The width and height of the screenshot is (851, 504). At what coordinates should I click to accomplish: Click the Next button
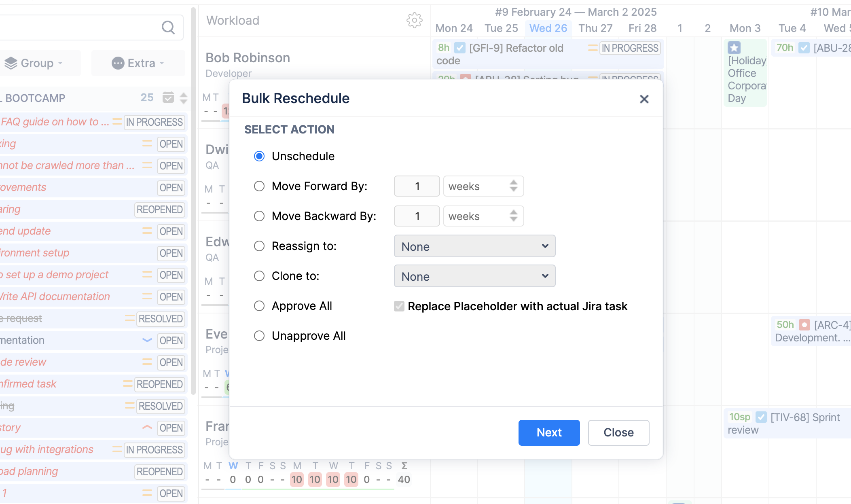(x=549, y=432)
